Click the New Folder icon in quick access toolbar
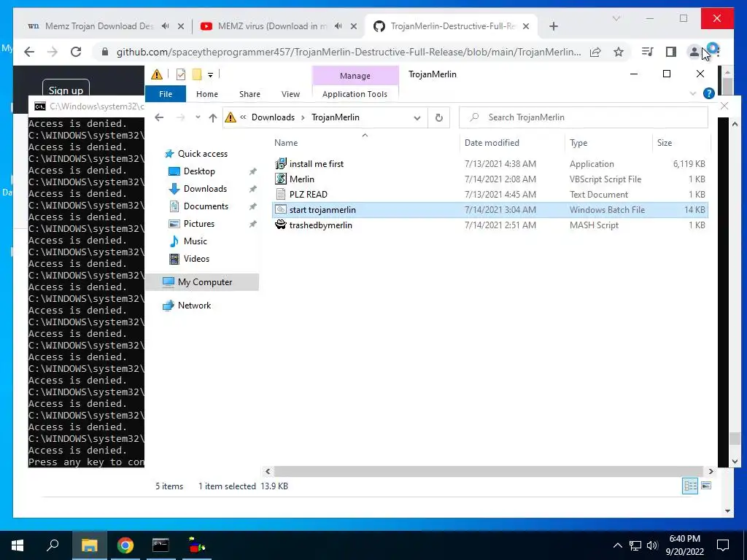Image resolution: width=747 pixels, height=560 pixels. tap(197, 74)
